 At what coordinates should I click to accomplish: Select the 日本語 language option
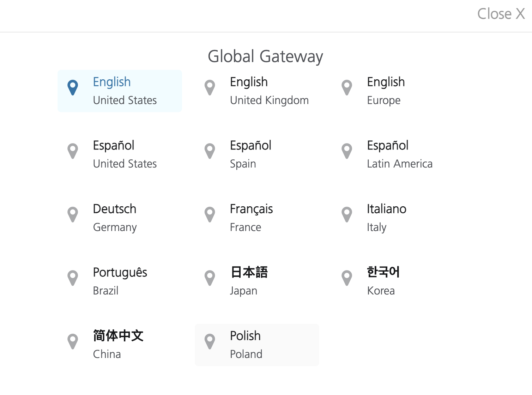coord(249,272)
